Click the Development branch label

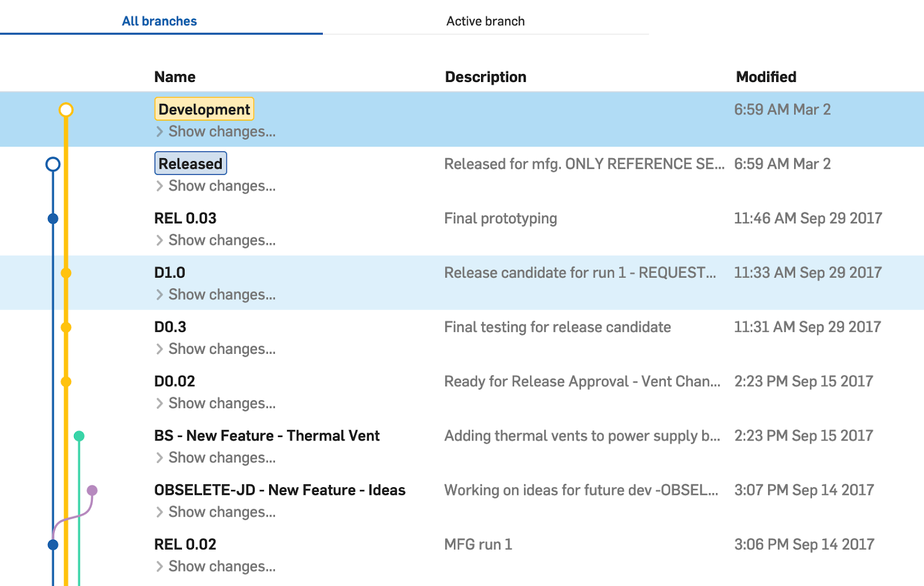tap(204, 109)
